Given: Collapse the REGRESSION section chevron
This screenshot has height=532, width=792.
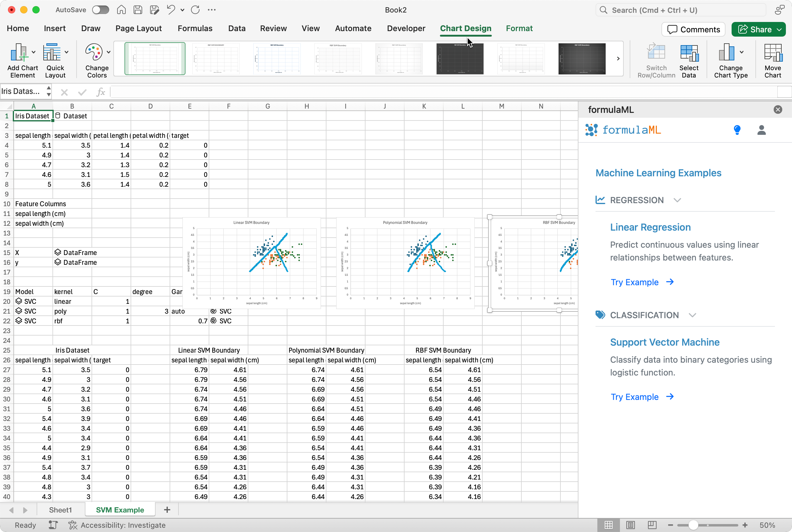Looking at the screenshot, I should click(677, 200).
